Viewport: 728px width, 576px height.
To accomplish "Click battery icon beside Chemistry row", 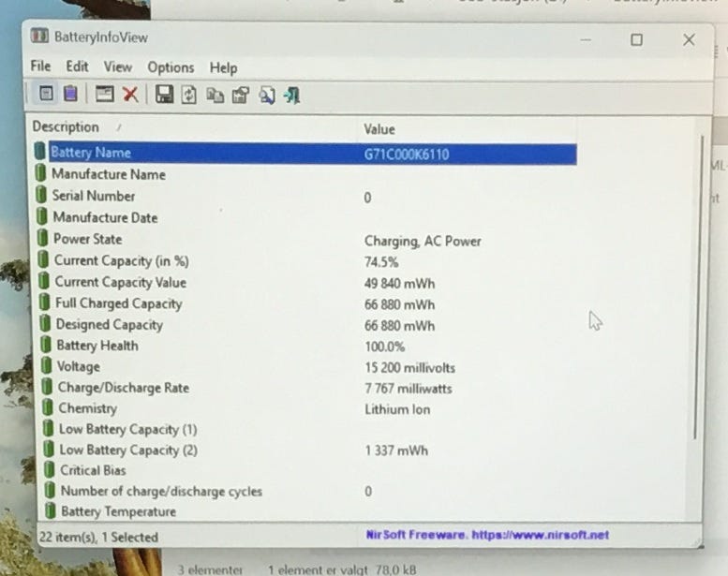I will coord(48,407).
